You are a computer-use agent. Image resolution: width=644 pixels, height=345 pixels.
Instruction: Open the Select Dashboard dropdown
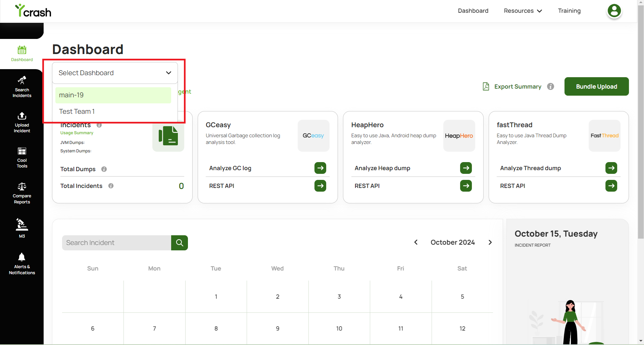115,73
